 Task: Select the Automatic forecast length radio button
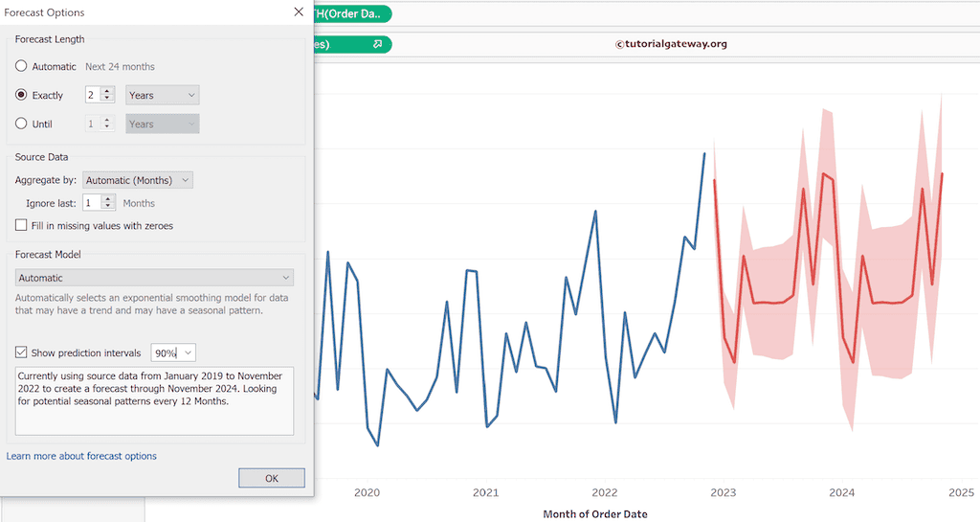tap(21, 66)
